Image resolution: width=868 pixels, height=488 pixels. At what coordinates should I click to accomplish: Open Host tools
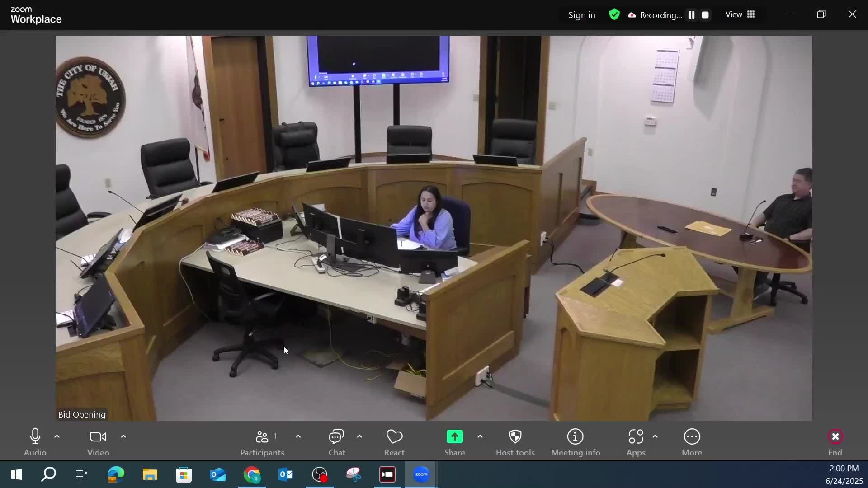tap(515, 441)
